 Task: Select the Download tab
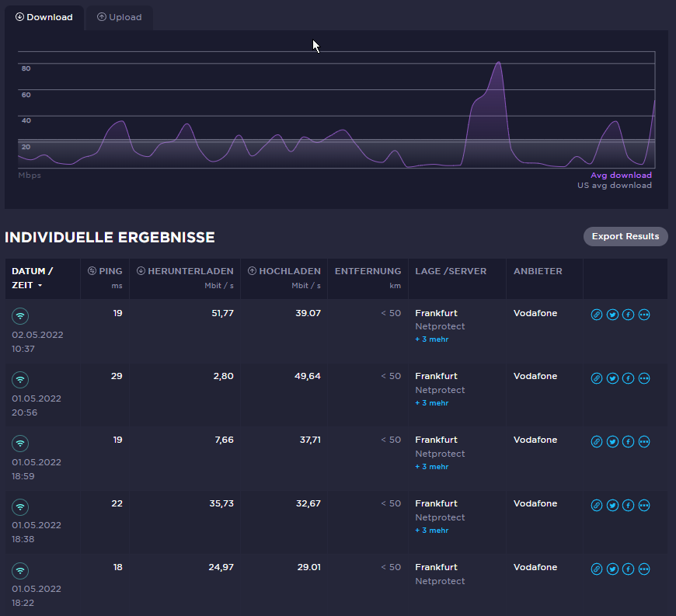pos(44,17)
